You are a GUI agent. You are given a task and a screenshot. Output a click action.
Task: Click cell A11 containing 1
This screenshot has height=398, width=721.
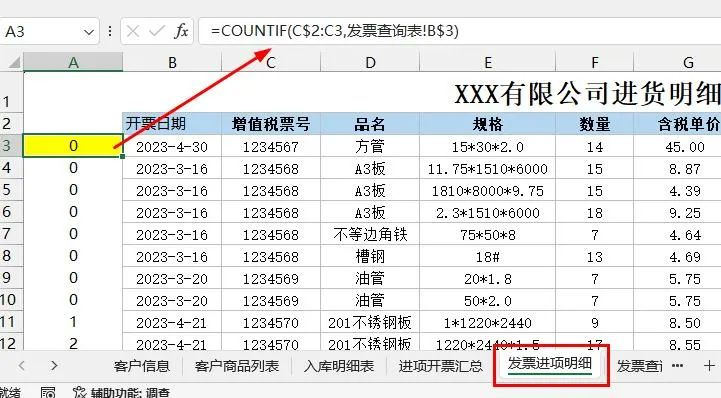pos(73,322)
